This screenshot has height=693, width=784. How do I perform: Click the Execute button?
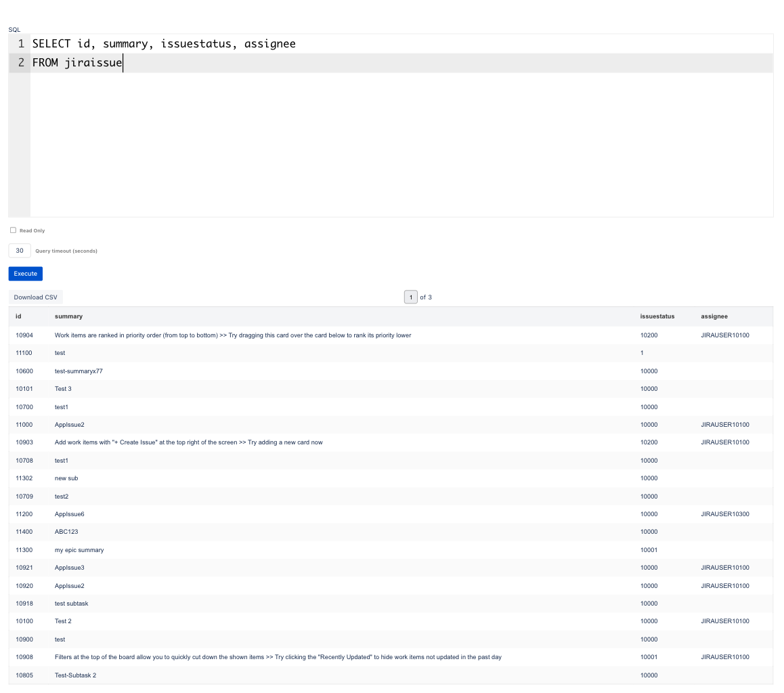[x=26, y=274]
